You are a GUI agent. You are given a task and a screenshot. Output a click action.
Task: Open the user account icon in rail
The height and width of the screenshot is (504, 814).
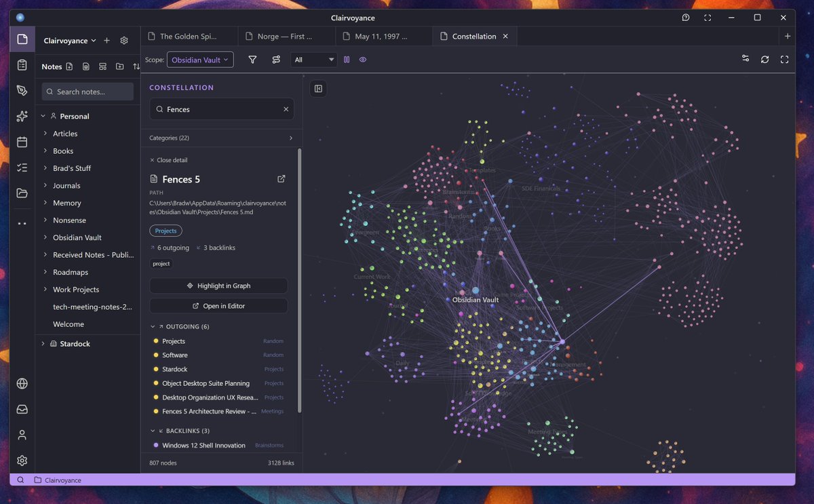pyautogui.click(x=22, y=435)
